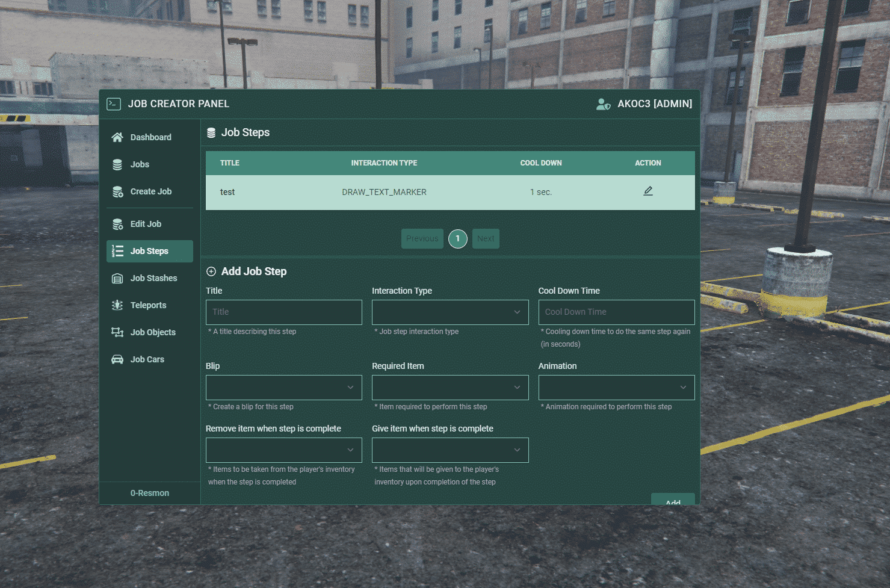Click the INTERACTION TYPE column header
The height and width of the screenshot is (588, 890).
click(384, 163)
